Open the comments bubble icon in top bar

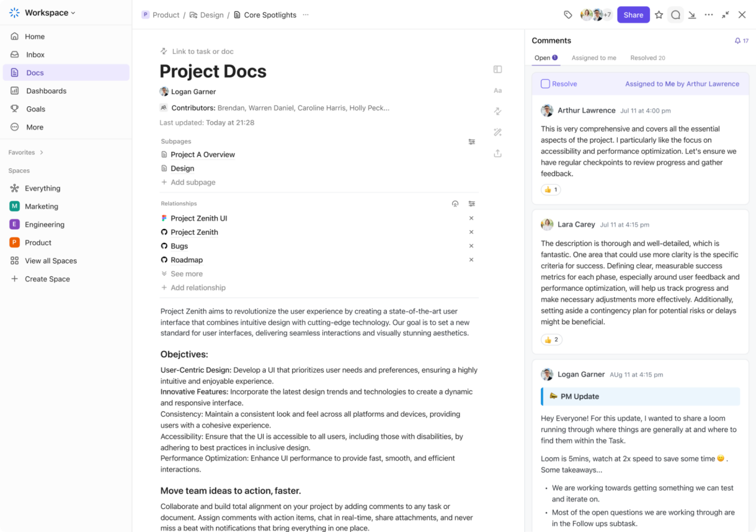pos(675,15)
